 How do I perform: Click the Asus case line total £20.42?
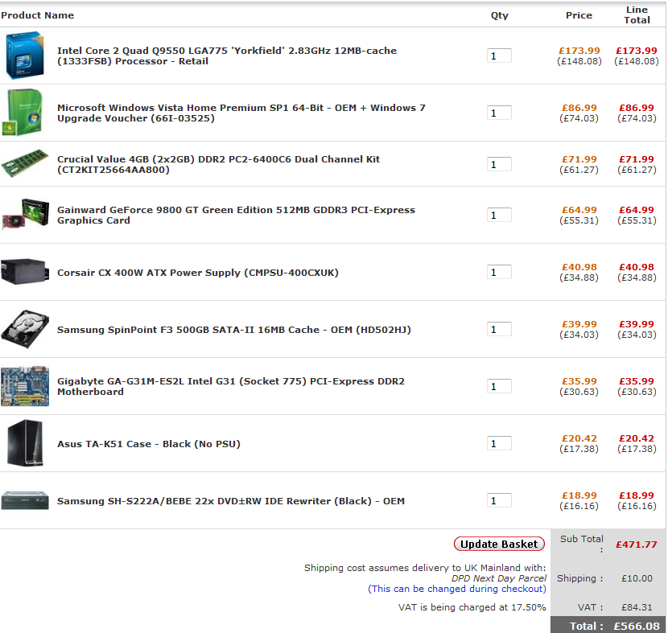(x=637, y=438)
